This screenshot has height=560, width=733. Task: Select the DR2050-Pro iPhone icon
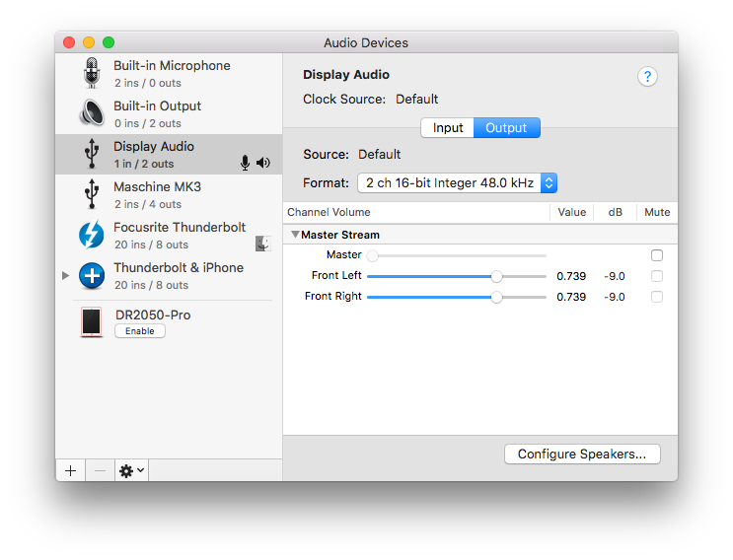[92, 322]
